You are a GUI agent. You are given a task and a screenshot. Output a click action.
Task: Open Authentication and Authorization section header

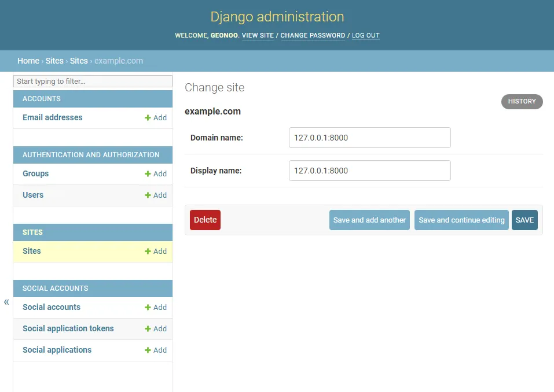coord(91,155)
